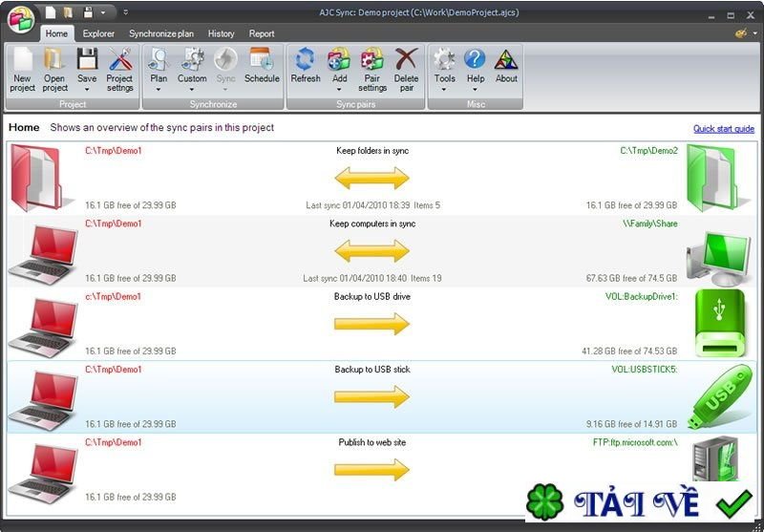The image size is (764, 532).
Task: Click the green server icon for ftp.microsoft.com
Action: click(716, 459)
